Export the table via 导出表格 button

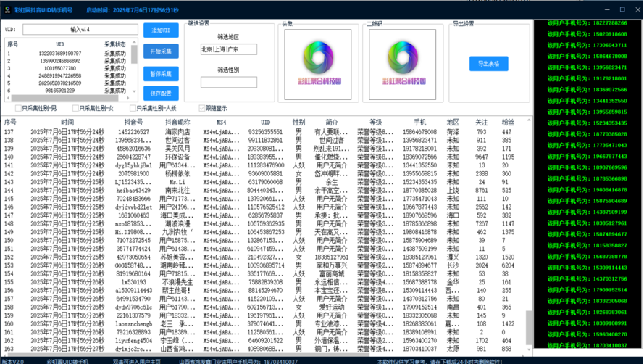(x=488, y=64)
